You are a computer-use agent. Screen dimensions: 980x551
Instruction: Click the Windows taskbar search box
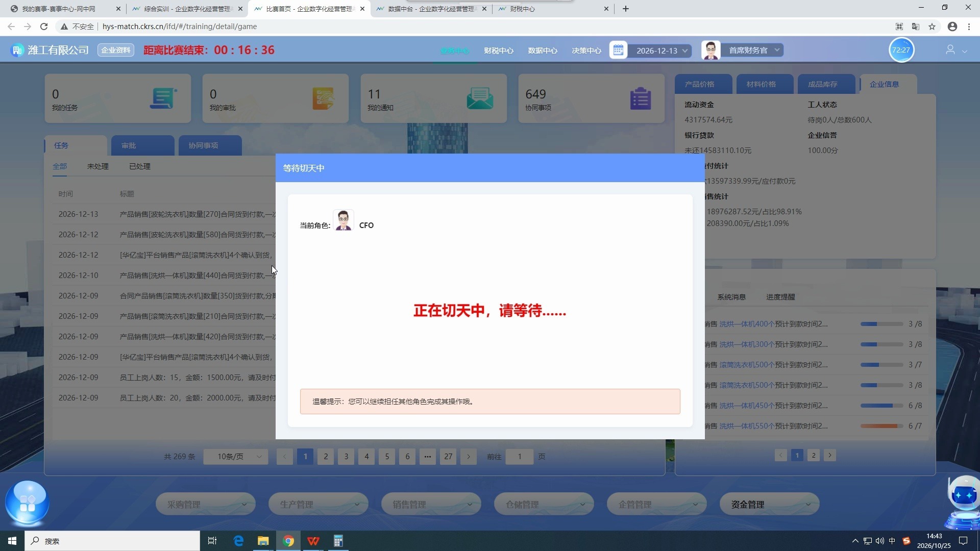pyautogui.click(x=112, y=541)
